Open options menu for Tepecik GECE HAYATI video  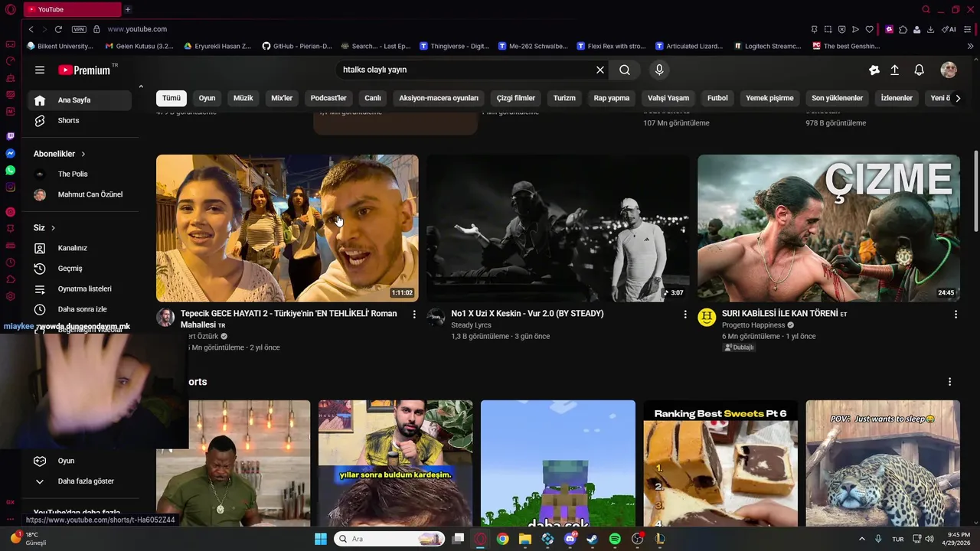(x=414, y=314)
